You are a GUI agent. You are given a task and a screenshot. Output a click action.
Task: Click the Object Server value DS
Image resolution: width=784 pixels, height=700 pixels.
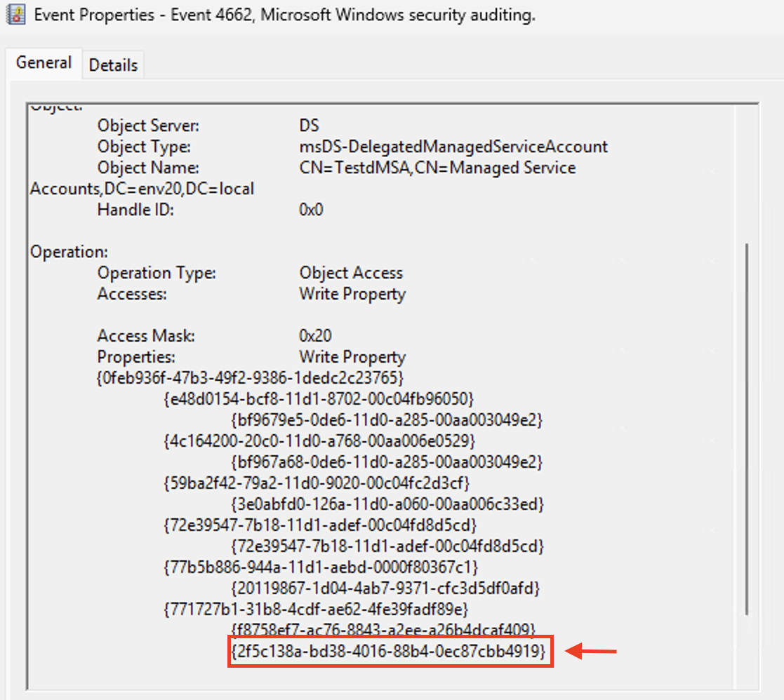coord(309,126)
